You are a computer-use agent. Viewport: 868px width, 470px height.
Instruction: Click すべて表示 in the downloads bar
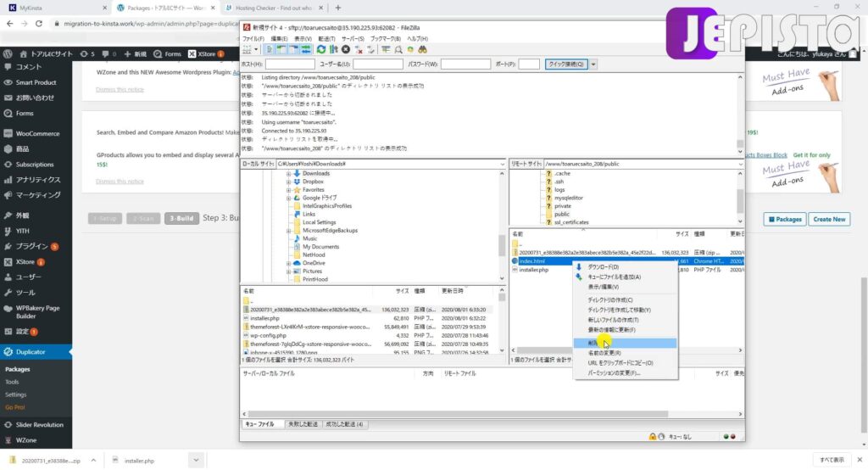832,460
